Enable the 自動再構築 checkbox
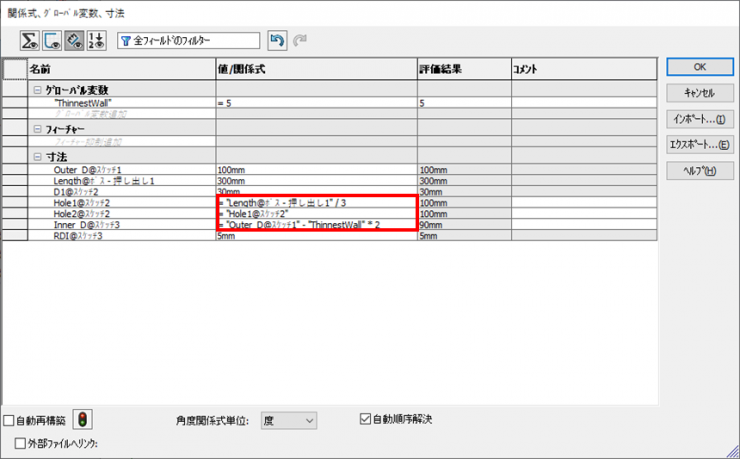740x459 pixels. (10, 420)
